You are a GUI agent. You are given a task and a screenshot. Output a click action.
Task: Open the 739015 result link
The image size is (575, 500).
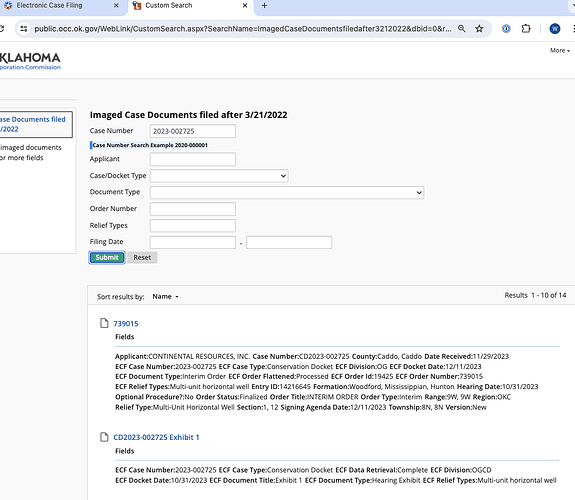126,324
